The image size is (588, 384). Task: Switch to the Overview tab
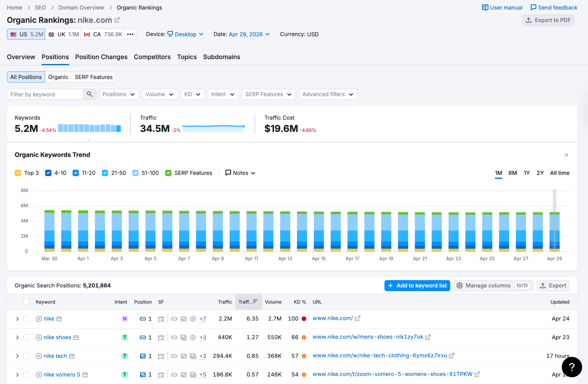click(x=21, y=57)
